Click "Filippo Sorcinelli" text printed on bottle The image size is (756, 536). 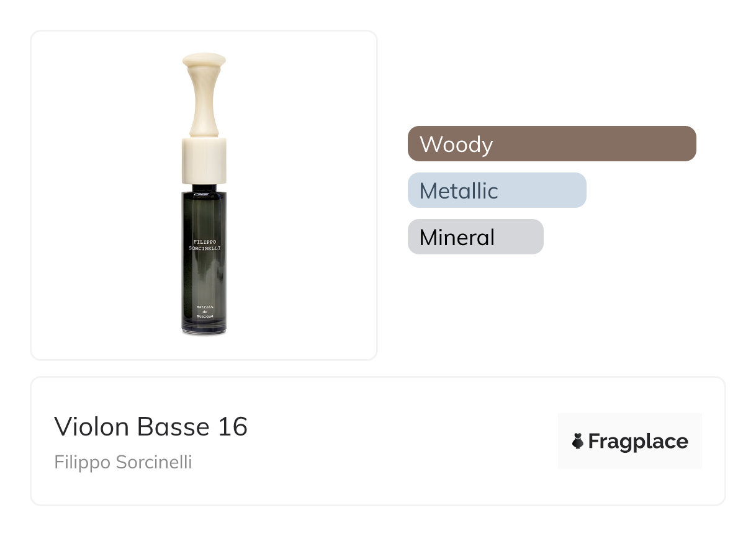[x=204, y=244]
